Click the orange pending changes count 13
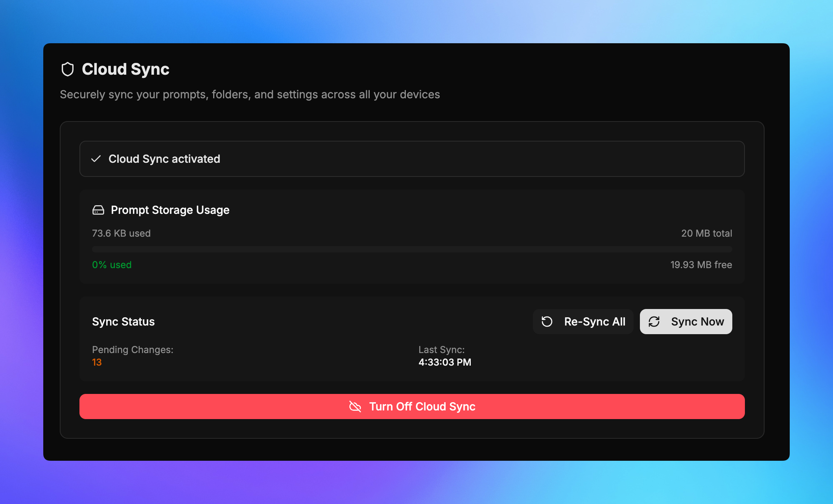 click(97, 362)
